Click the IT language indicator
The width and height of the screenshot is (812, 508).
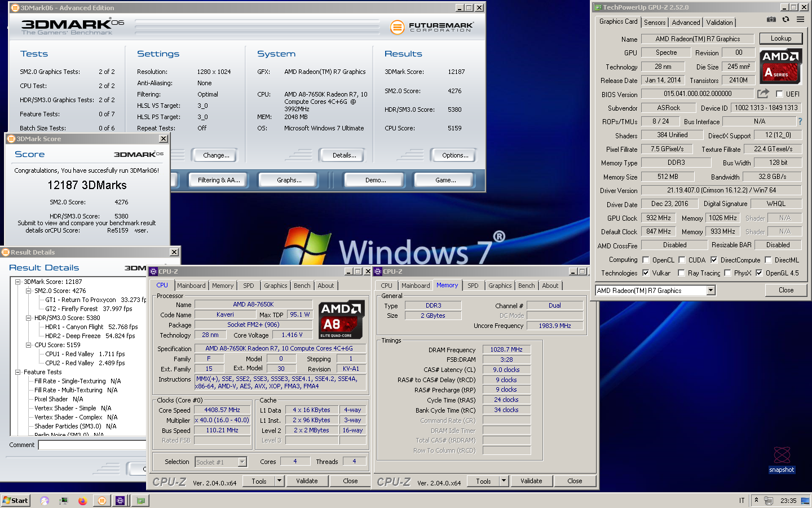742,501
